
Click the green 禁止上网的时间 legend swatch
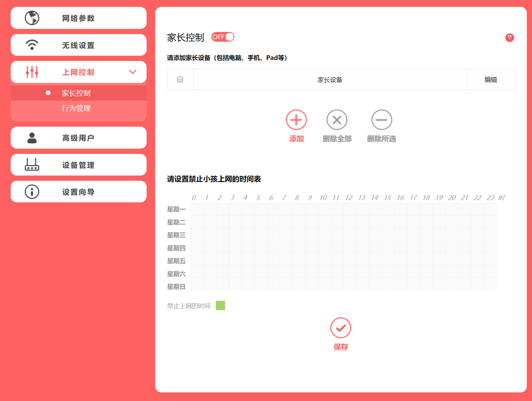tap(220, 305)
